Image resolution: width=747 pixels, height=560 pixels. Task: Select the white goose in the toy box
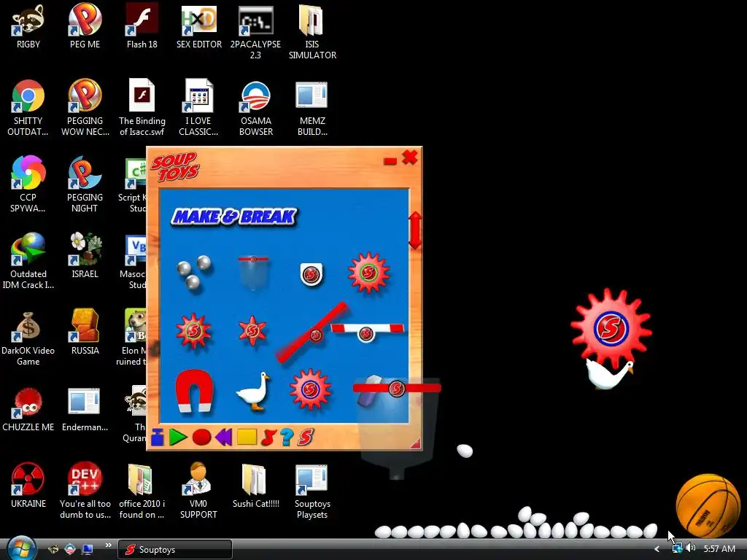click(x=253, y=392)
